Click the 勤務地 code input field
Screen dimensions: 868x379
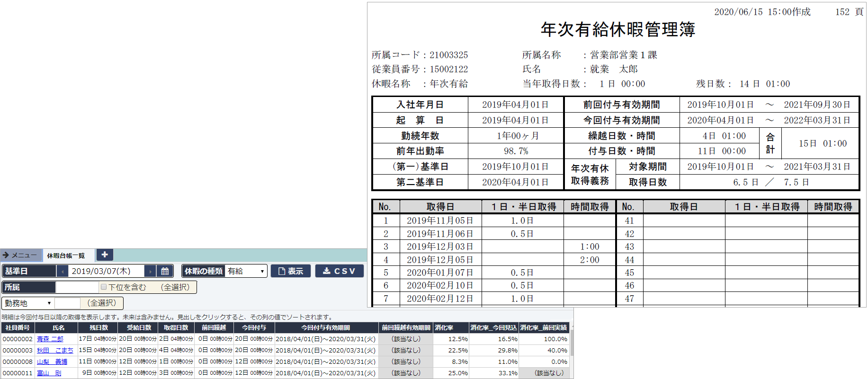coord(67,303)
